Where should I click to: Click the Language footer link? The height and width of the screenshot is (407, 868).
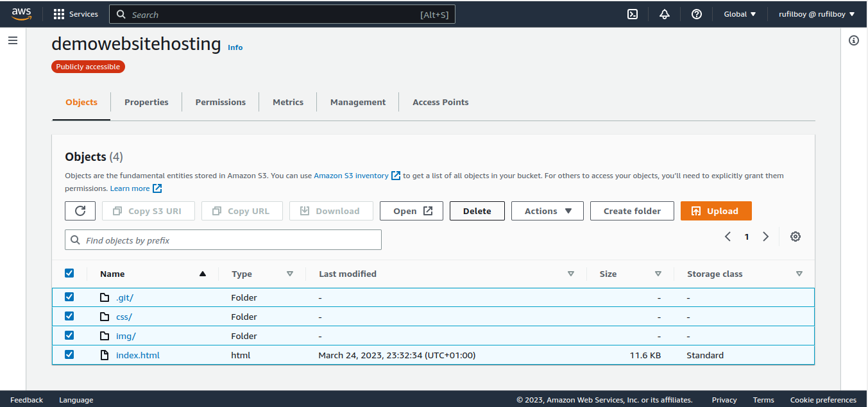tap(76, 400)
